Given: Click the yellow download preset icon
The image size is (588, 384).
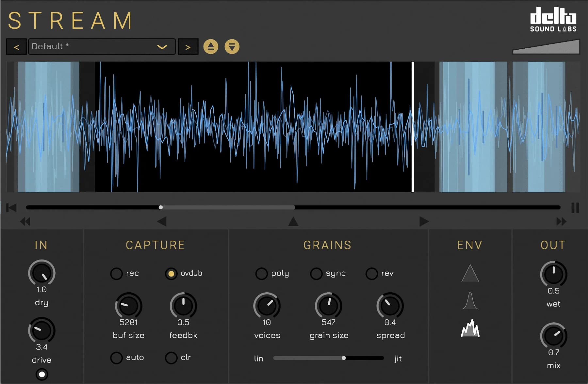Looking at the screenshot, I should [232, 46].
